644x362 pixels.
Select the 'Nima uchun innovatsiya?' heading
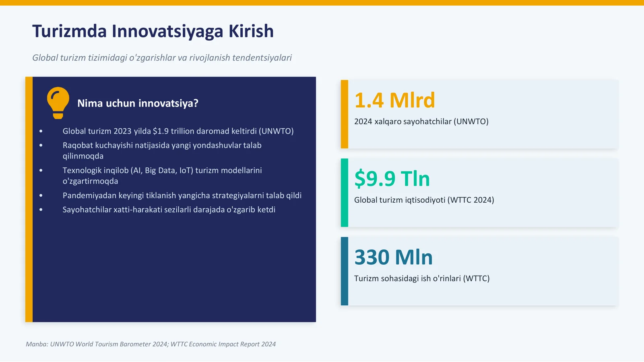(x=138, y=103)
